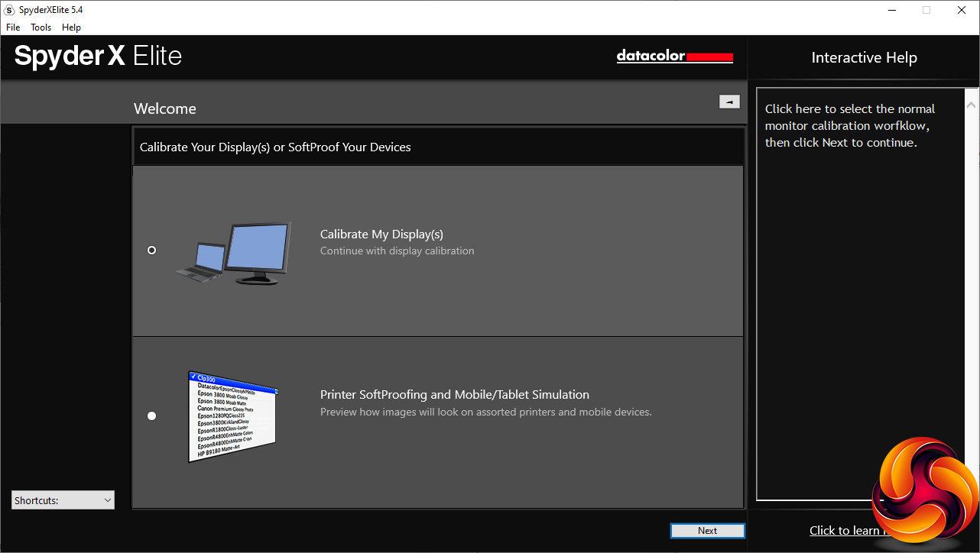Click the Printer SoftProofing and Mobile/Tablet Simulation label

[x=454, y=395]
